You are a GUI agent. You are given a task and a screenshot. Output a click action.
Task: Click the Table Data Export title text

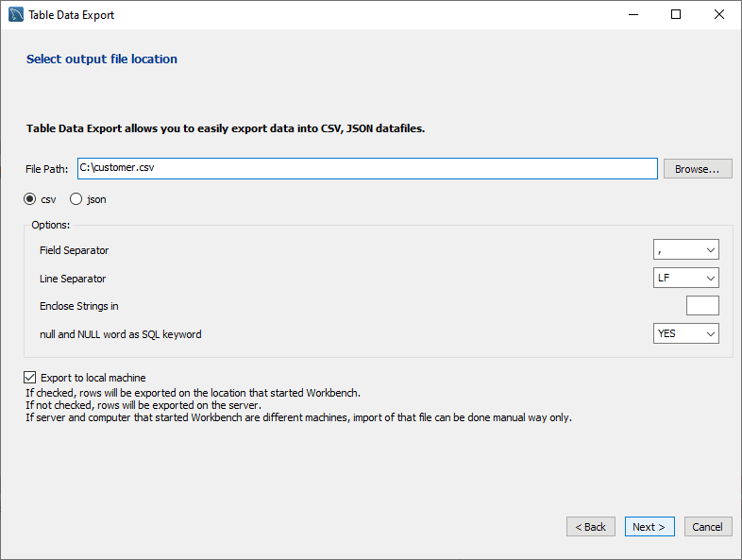(72, 15)
